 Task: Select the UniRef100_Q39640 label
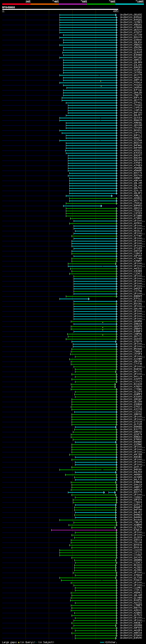[x=131, y=40]
